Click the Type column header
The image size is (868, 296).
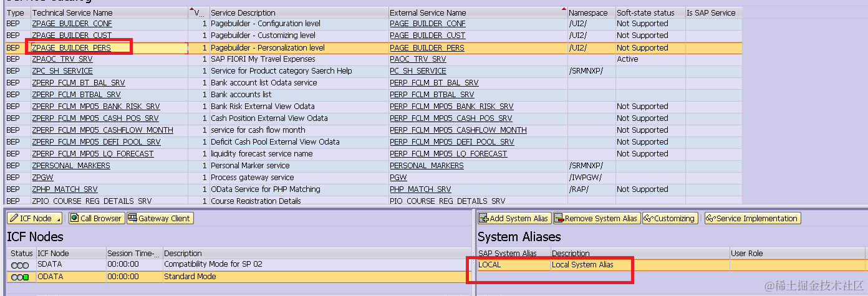[17, 12]
